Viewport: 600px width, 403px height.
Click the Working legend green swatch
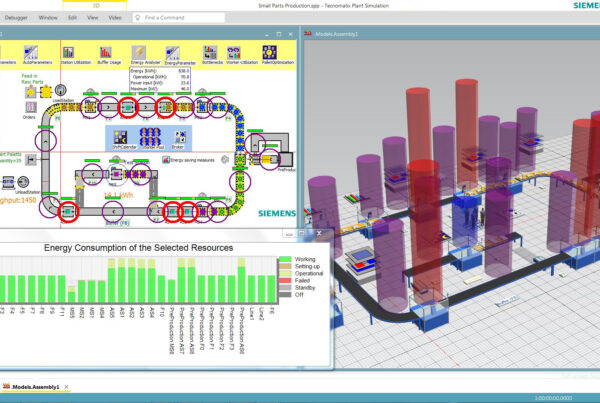tap(285, 259)
